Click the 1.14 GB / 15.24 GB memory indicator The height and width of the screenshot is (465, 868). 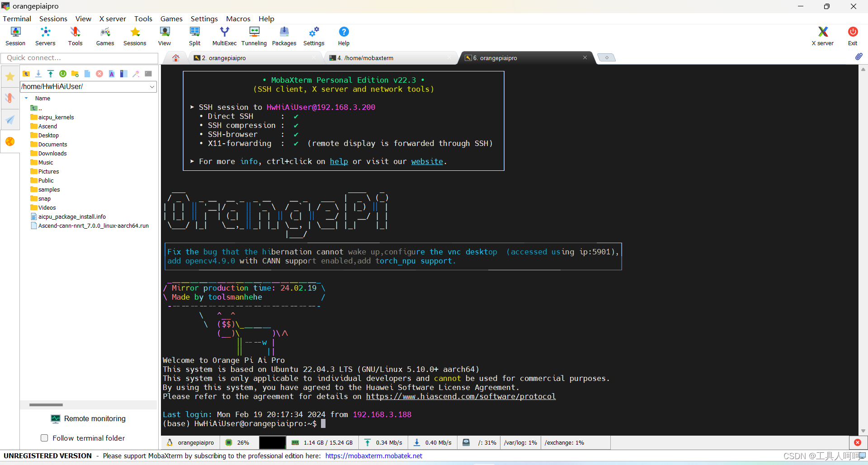coord(322,442)
